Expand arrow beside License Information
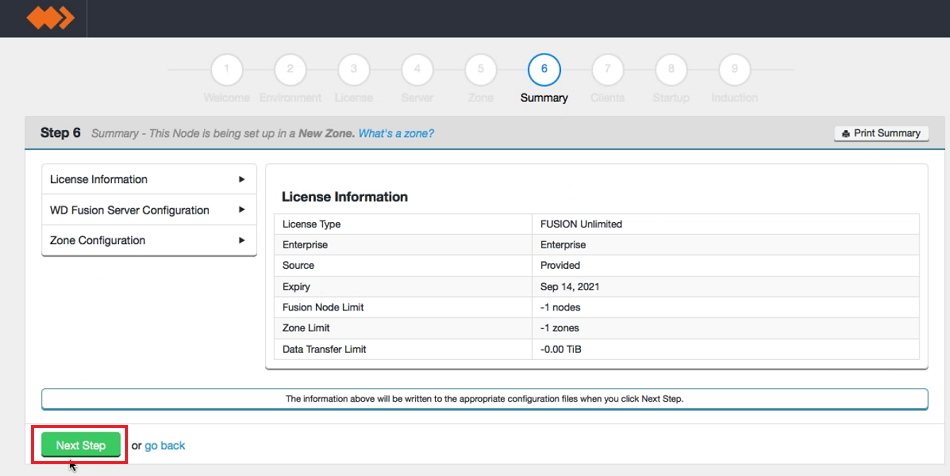The image size is (950, 476). (x=242, y=179)
